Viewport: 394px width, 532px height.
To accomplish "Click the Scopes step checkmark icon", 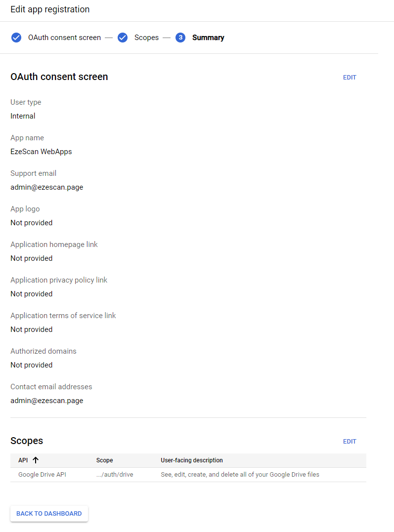I will pyautogui.click(x=123, y=38).
